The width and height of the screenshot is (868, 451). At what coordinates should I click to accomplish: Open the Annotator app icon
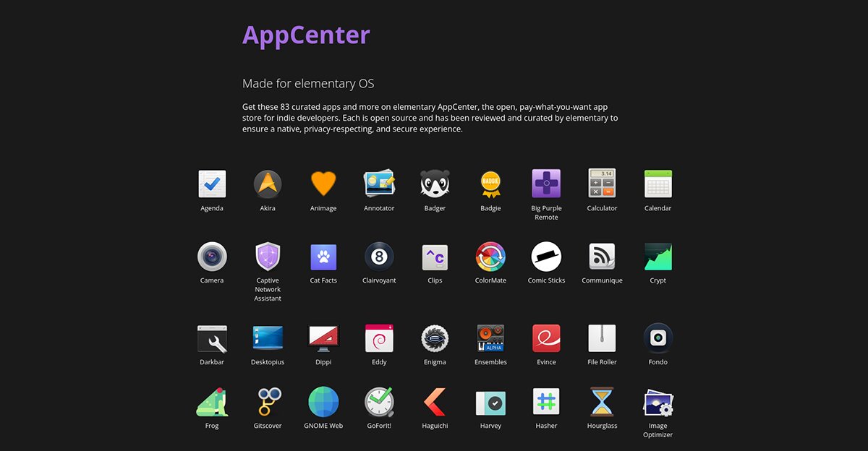[x=379, y=184]
